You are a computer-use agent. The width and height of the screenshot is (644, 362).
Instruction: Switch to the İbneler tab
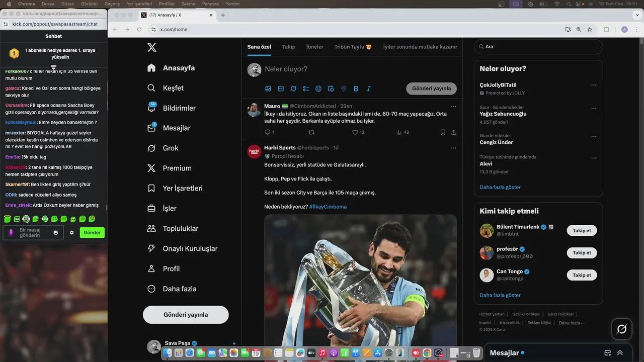point(315,47)
